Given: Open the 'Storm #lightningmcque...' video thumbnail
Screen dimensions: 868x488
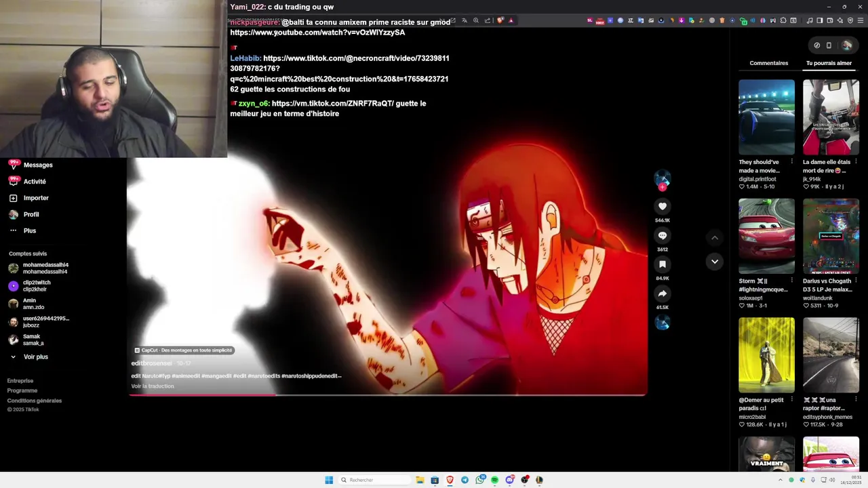Looking at the screenshot, I should tap(766, 236).
